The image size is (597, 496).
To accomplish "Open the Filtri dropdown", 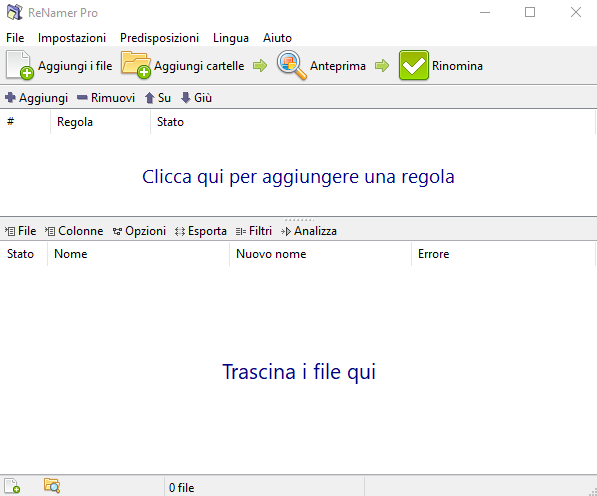I will coord(254,231).
